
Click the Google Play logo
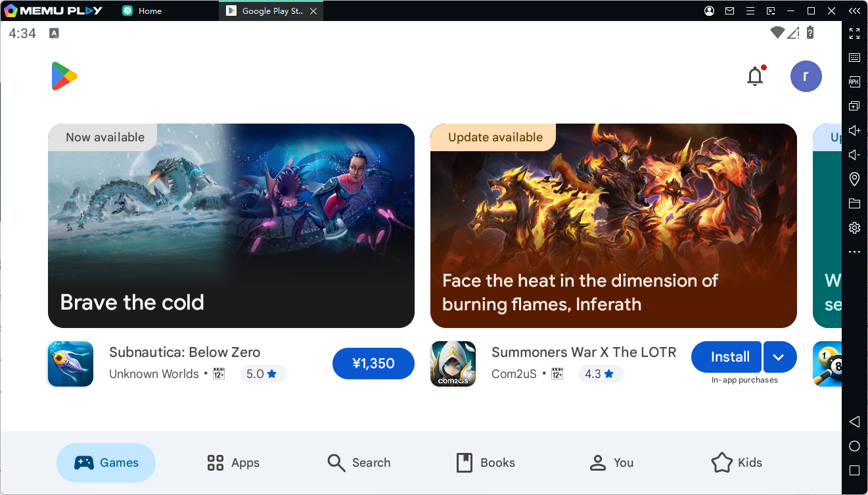(64, 76)
